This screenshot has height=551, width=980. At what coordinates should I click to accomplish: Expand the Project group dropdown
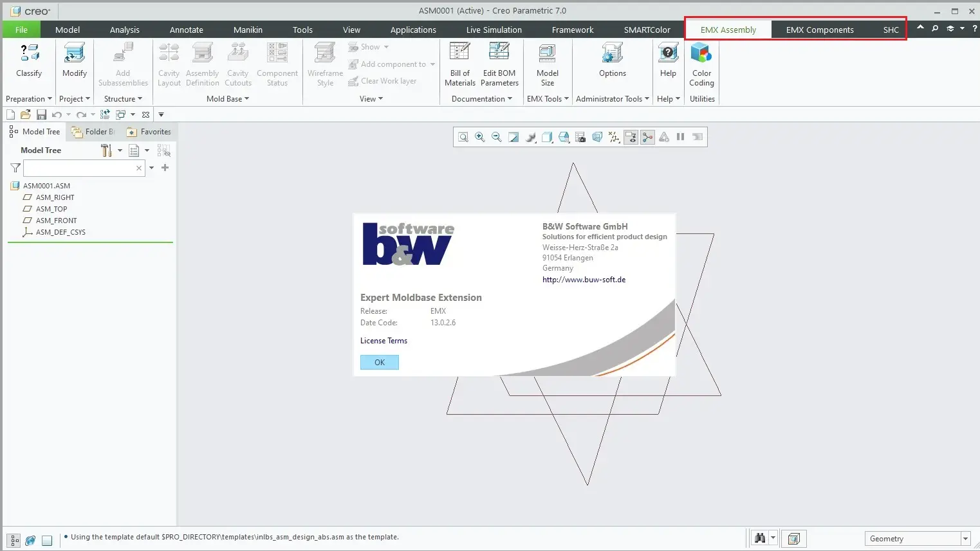(75, 99)
